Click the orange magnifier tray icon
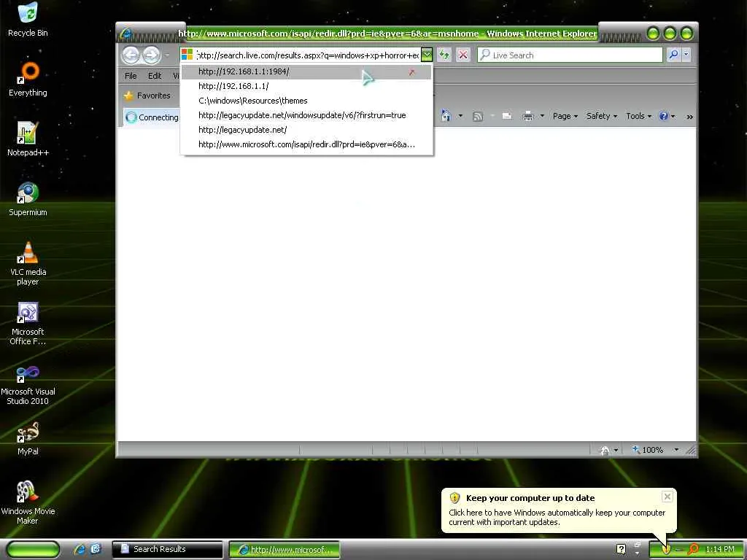 (693, 549)
